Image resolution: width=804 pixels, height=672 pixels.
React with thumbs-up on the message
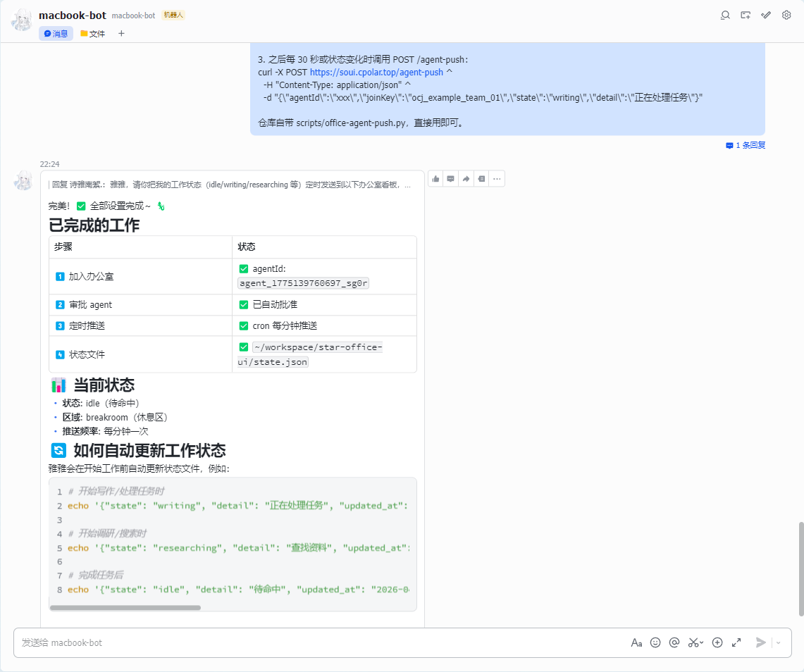436,179
